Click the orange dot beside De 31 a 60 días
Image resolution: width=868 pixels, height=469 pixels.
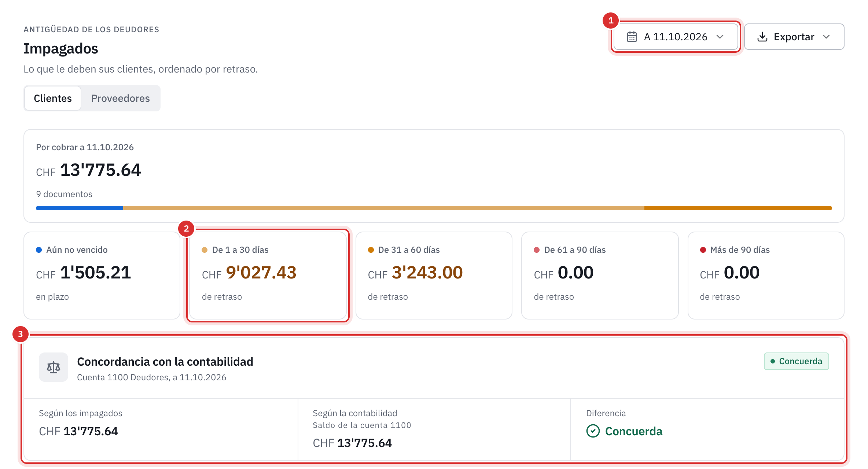371,250
